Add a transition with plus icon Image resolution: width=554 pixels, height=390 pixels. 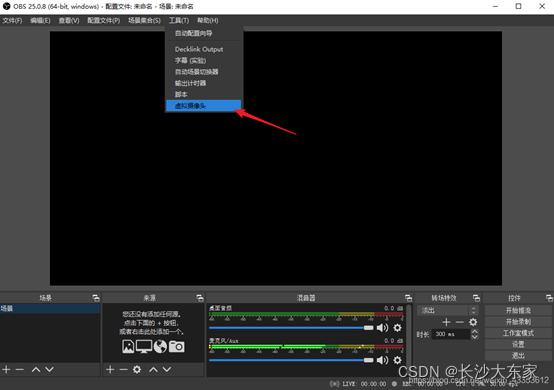pos(446,322)
